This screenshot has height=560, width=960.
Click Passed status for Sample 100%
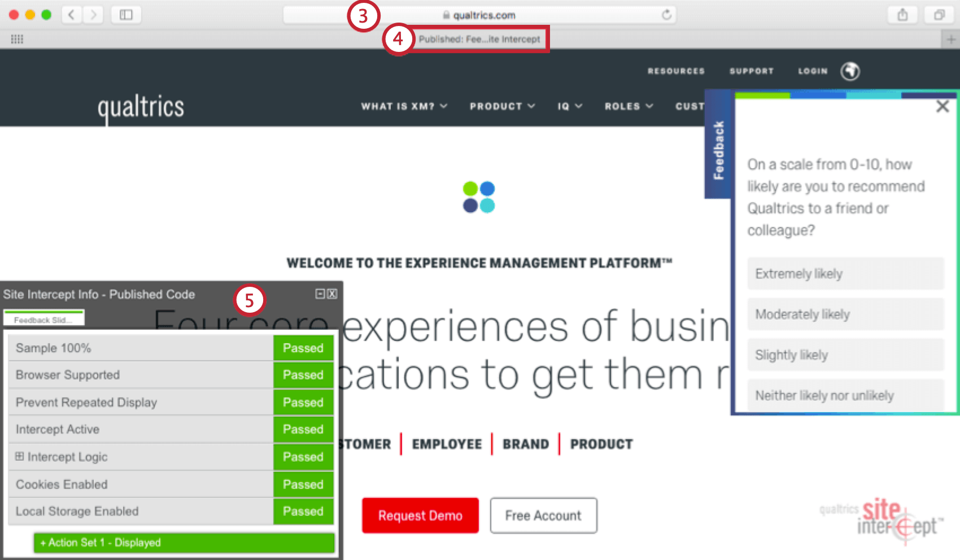pyautogui.click(x=303, y=348)
